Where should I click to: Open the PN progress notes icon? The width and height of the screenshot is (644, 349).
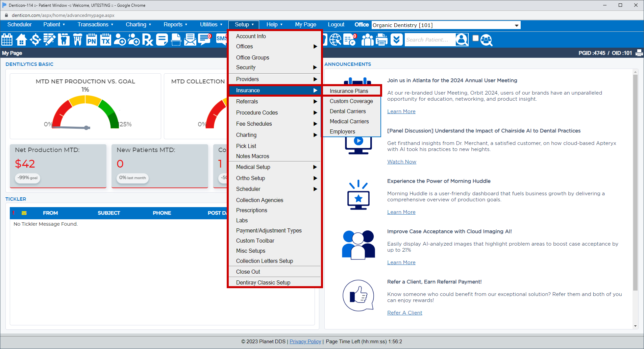pyautogui.click(x=92, y=40)
